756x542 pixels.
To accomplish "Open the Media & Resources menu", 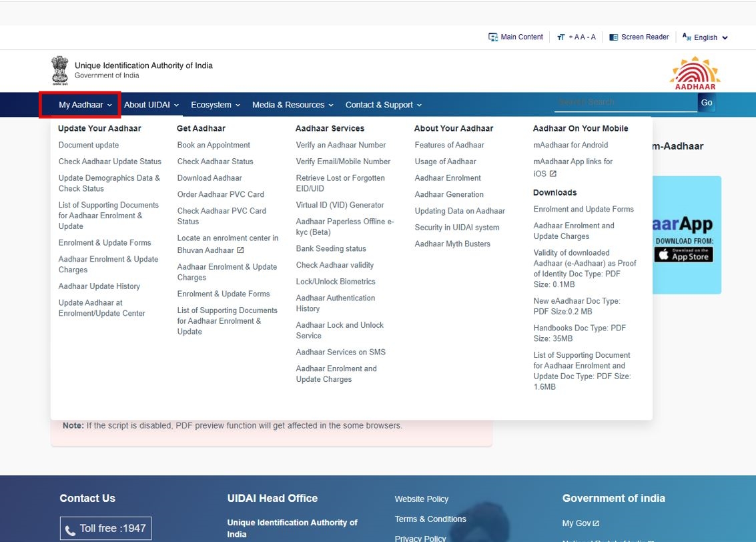I will click(292, 105).
